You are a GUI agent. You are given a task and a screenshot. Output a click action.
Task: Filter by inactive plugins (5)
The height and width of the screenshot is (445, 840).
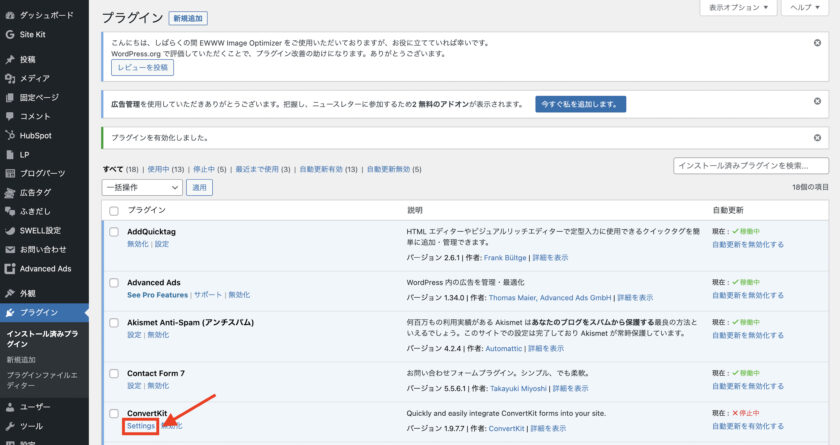click(x=209, y=169)
